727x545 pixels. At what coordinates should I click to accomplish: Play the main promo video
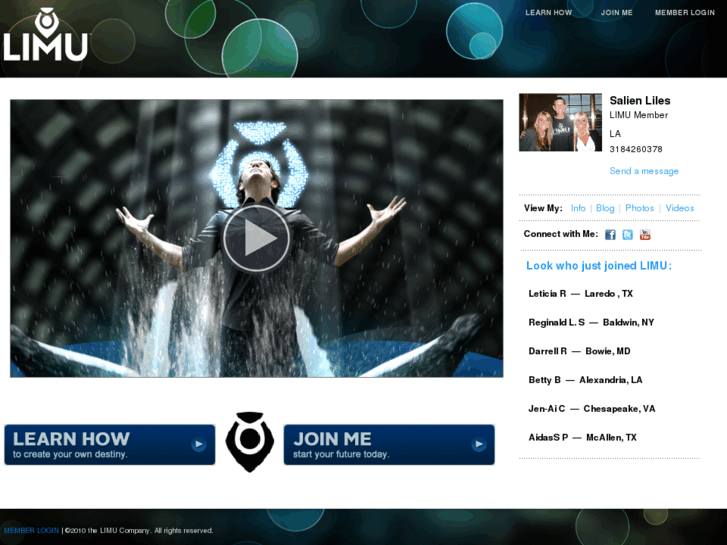click(256, 238)
